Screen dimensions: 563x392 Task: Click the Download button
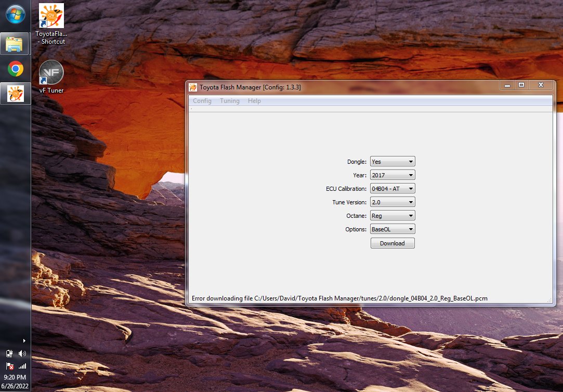pyautogui.click(x=392, y=243)
